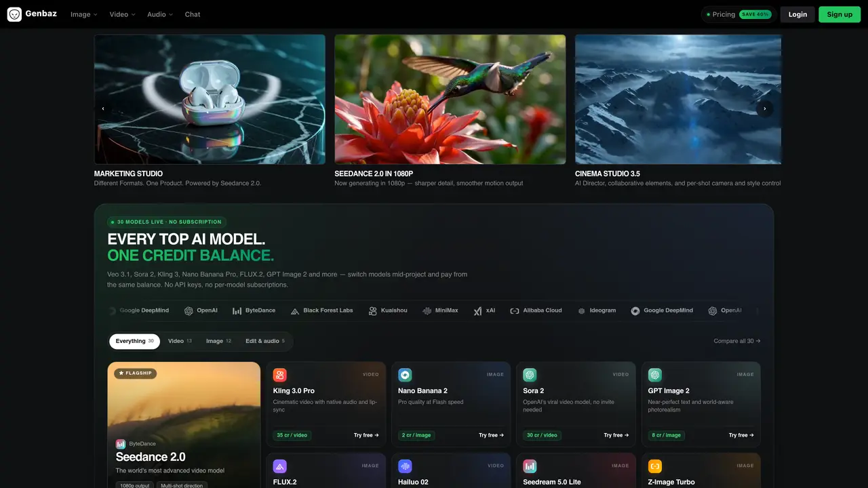Click ByteDance provider logo
The width and height of the screenshot is (868, 488).
coord(254,310)
